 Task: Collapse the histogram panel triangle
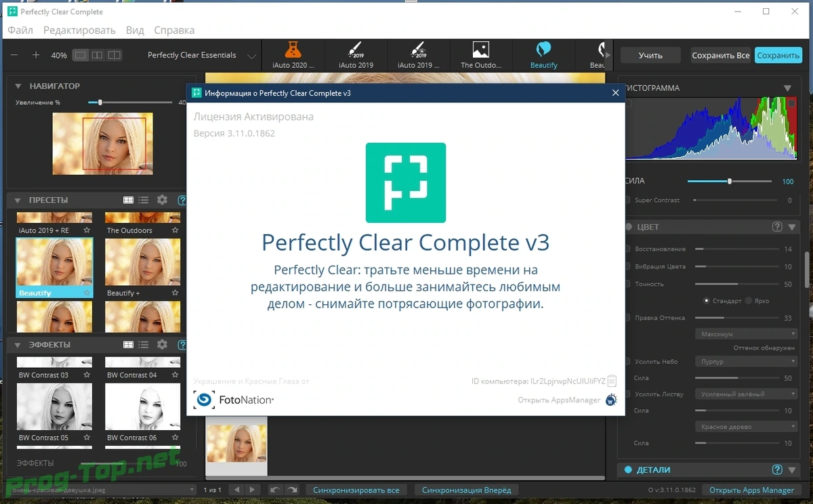[x=787, y=88]
